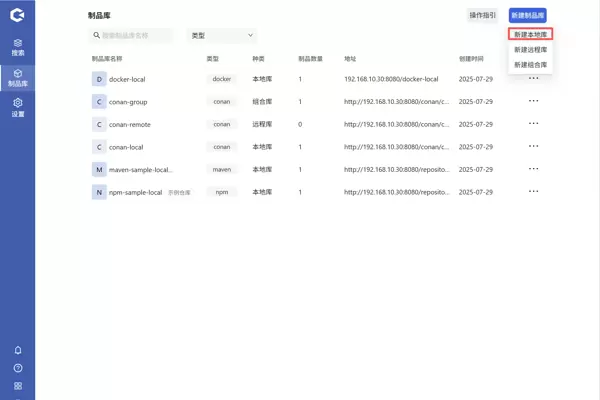Select 新建本地库 from the menu
Image resolution: width=600 pixels, height=400 pixels.
click(530, 34)
